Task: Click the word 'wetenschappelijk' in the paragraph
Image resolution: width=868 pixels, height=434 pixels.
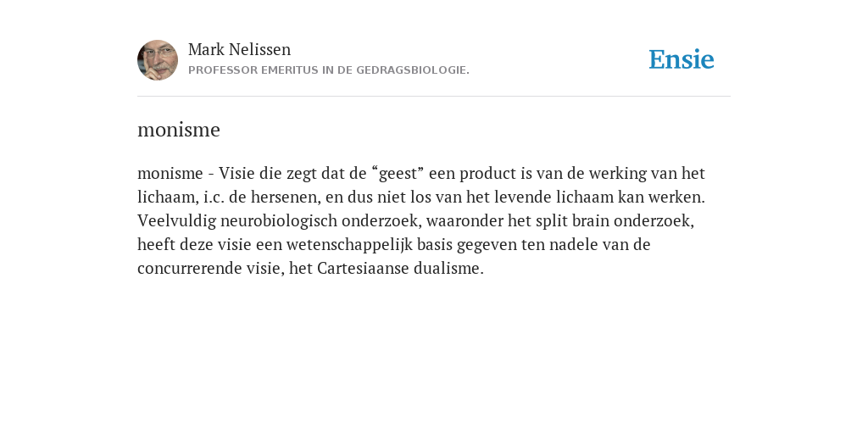Action: (349, 245)
